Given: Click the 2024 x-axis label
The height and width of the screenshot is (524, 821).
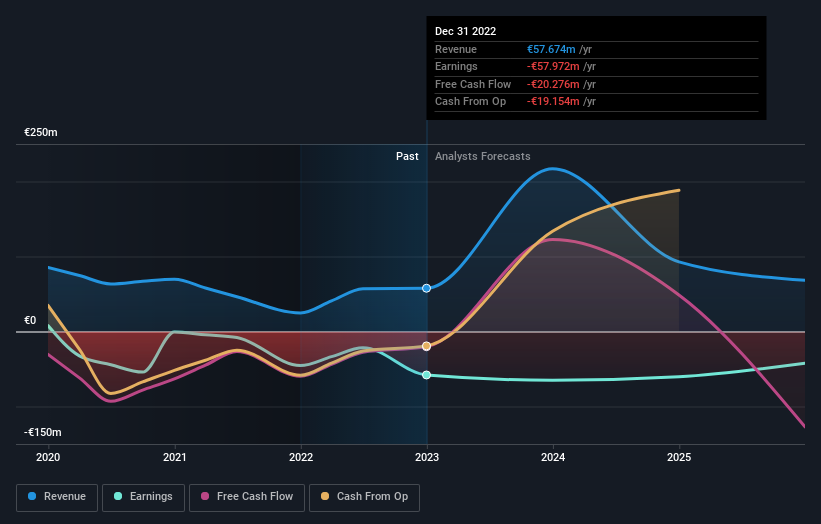Looking at the screenshot, I should tap(553, 458).
